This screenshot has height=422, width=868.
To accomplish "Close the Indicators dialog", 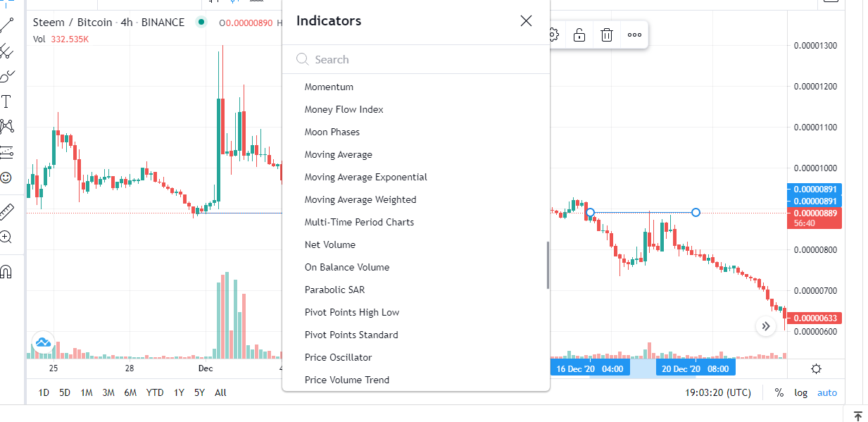I will (526, 21).
